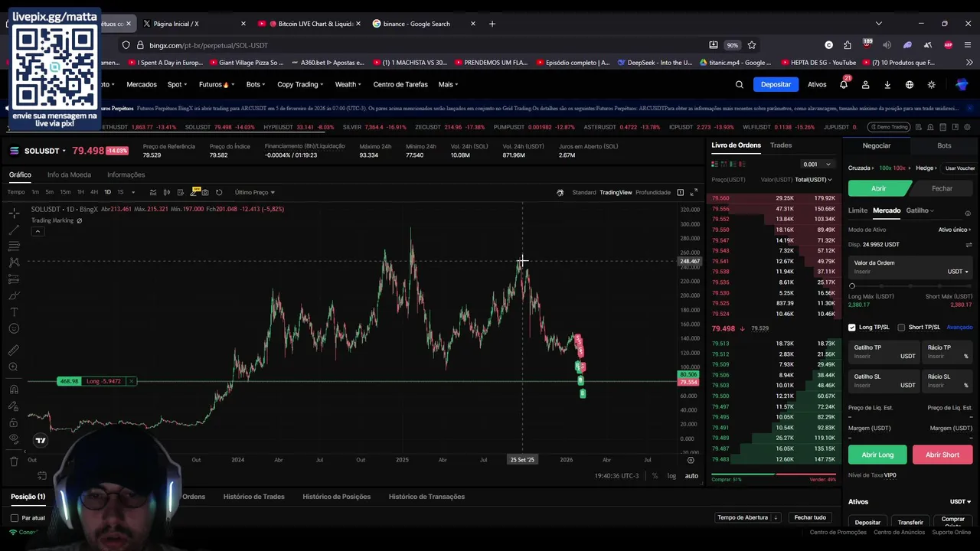
Task: Click the blue Depositar button
Action: click(776, 84)
